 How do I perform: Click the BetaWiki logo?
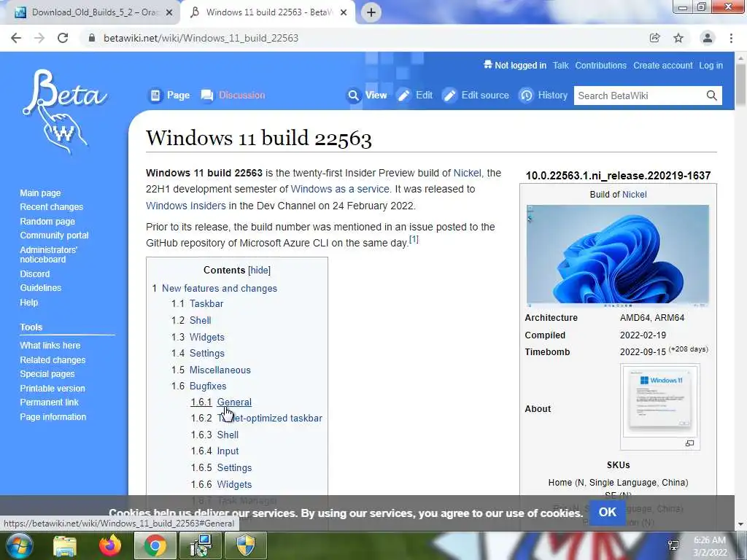coord(64,112)
